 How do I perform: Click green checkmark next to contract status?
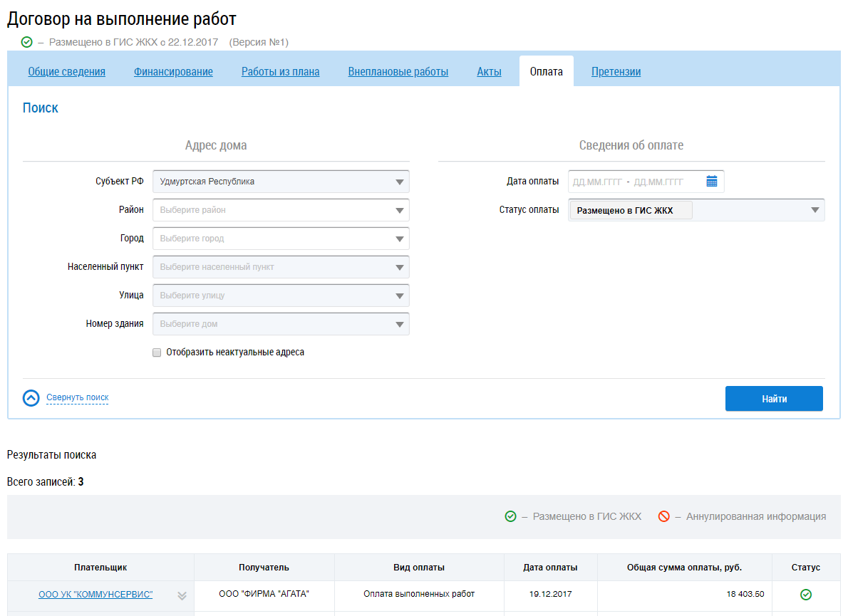(27, 43)
